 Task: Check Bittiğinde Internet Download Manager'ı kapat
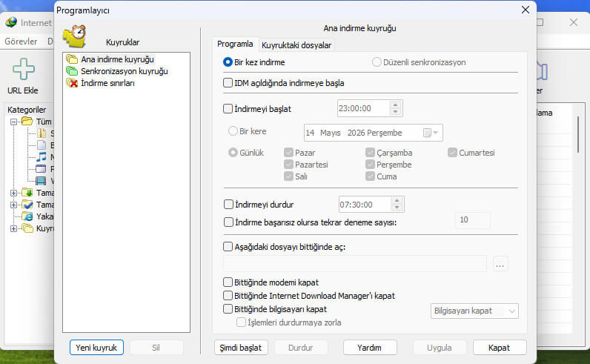(228, 296)
